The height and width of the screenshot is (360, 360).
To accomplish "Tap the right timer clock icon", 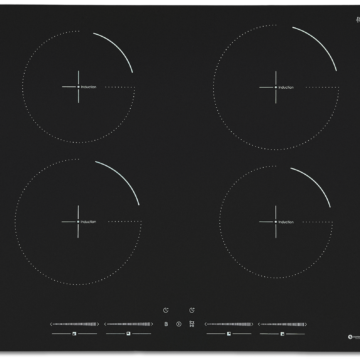I will (x=192, y=310).
